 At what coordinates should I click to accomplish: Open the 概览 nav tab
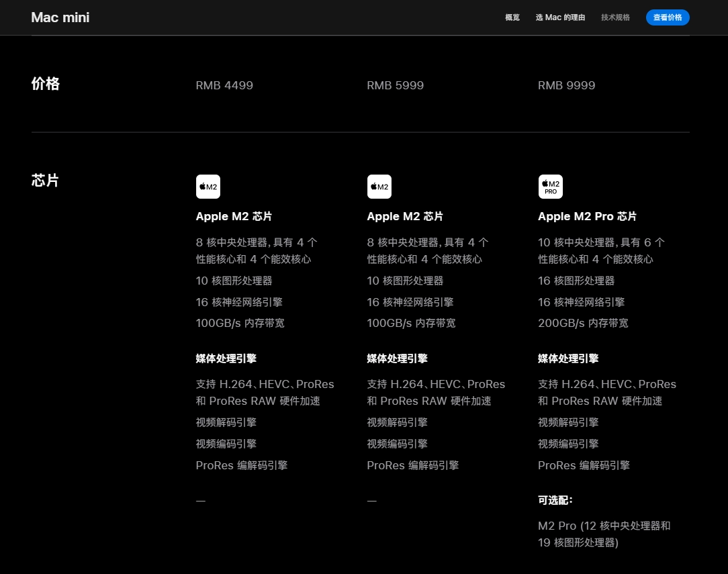coord(512,17)
